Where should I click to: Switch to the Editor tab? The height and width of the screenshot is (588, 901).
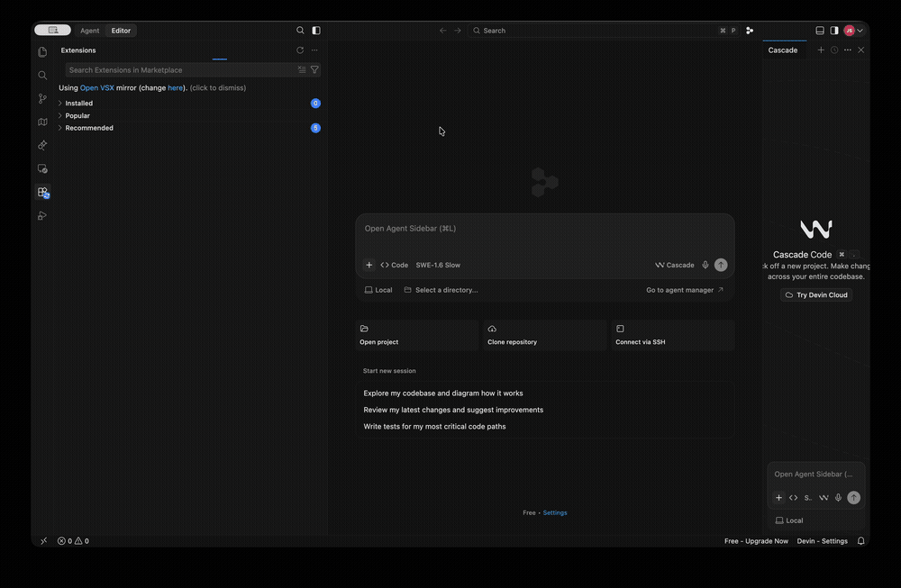[121, 31]
